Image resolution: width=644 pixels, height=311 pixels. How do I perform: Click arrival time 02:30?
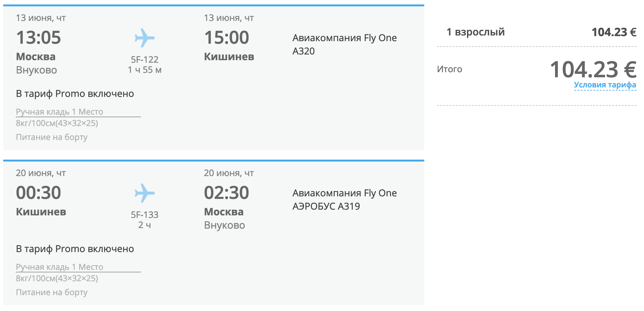pos(226,193)
